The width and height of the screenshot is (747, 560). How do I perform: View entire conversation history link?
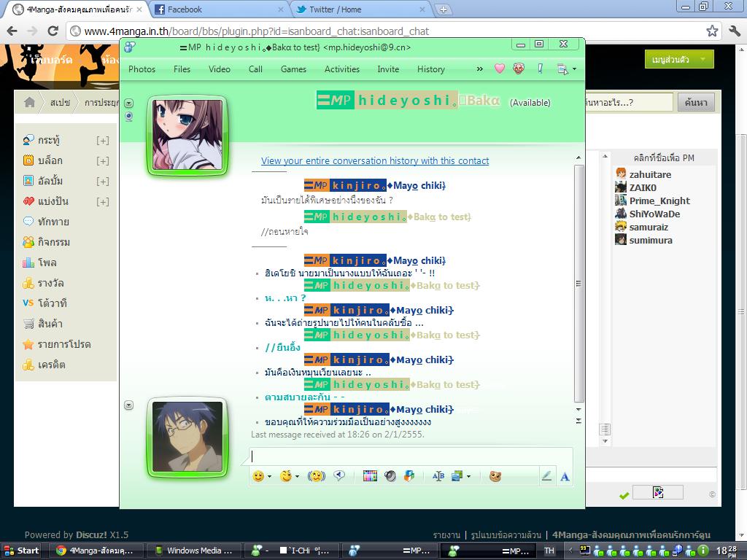coord(375,161)
